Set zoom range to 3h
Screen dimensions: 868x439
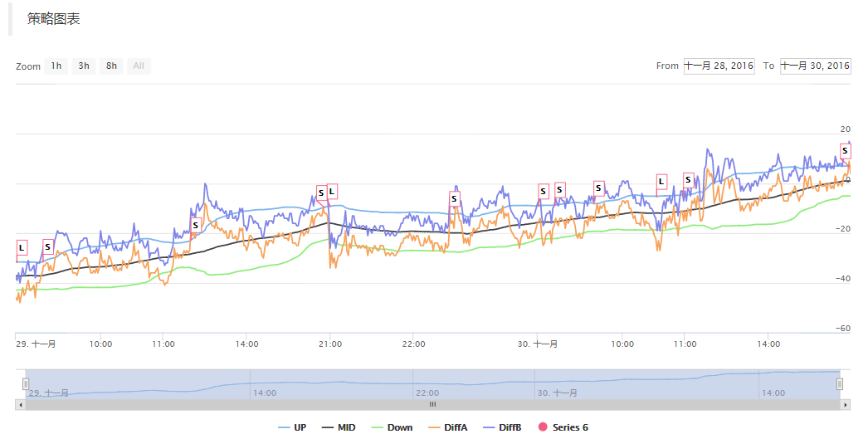tap(84, 66)
